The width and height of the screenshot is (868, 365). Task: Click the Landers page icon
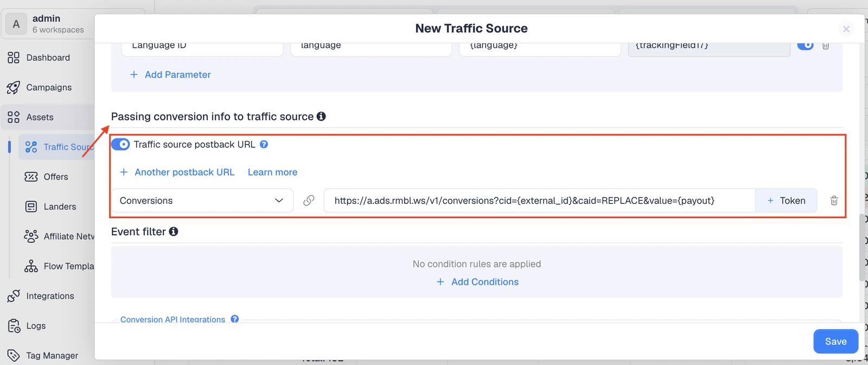[31, 207]
